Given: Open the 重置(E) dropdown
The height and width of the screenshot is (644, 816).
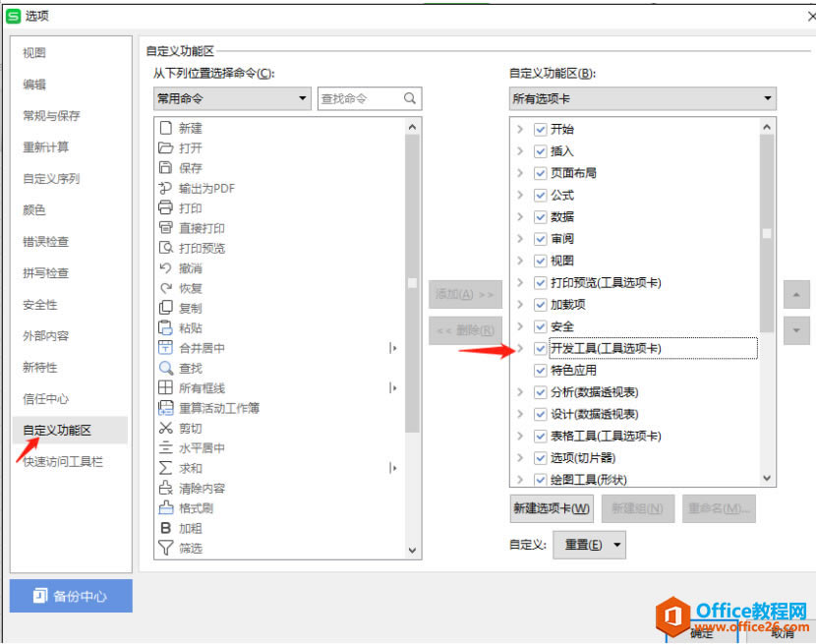Looking at the screenshot, I should 589,545.
